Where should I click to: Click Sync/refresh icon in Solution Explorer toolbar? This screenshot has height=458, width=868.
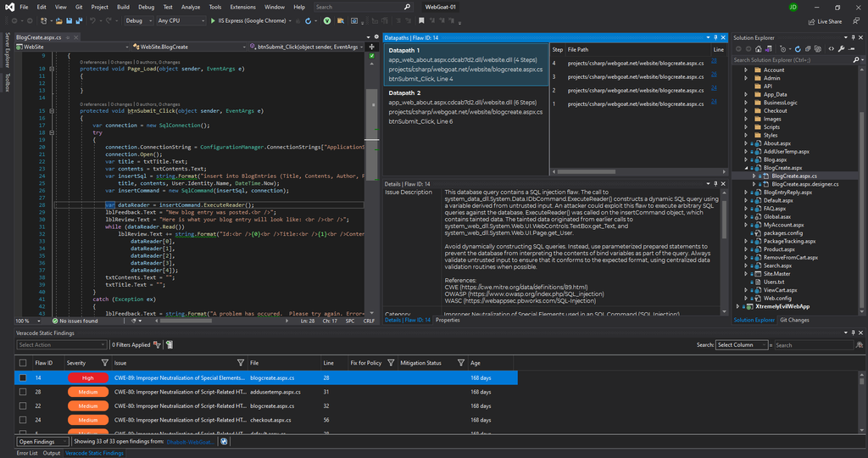point(798,48)
